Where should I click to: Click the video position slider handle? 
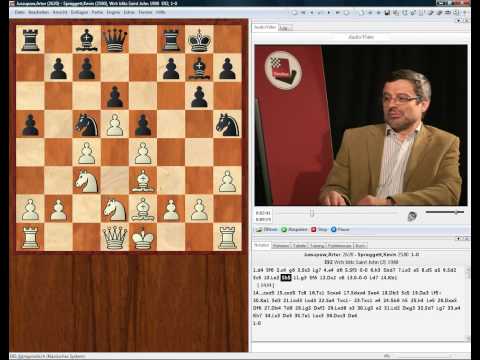click(312, 213)
